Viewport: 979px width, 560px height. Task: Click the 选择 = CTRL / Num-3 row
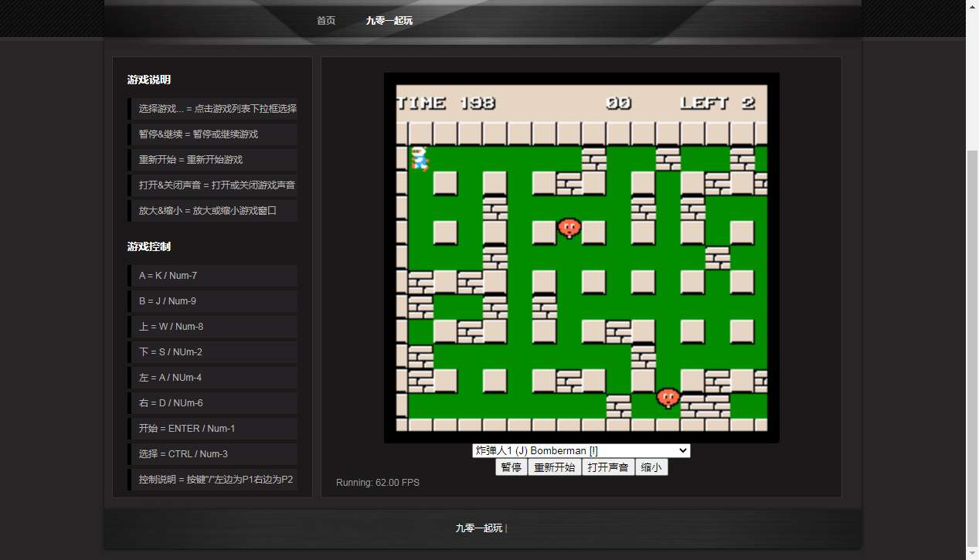212,454
